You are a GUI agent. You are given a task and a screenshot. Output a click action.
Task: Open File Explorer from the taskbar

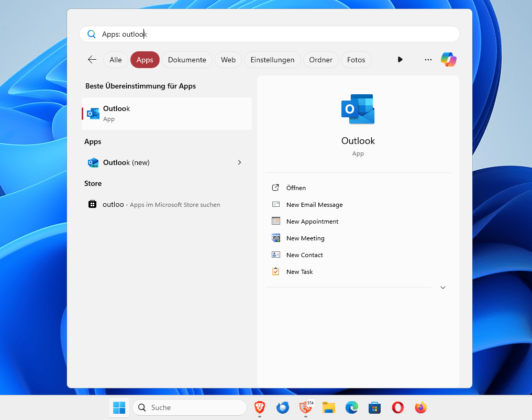coord(329,407)
